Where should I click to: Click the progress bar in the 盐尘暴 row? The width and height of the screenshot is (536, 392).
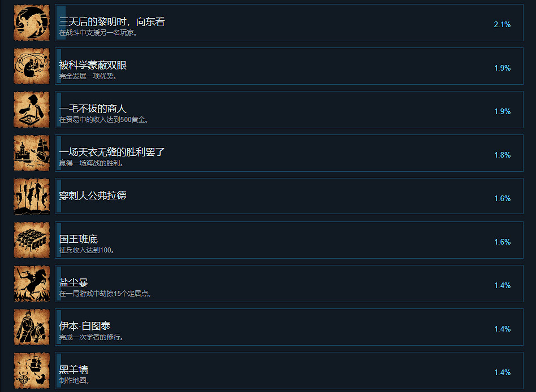pos(59,284)
